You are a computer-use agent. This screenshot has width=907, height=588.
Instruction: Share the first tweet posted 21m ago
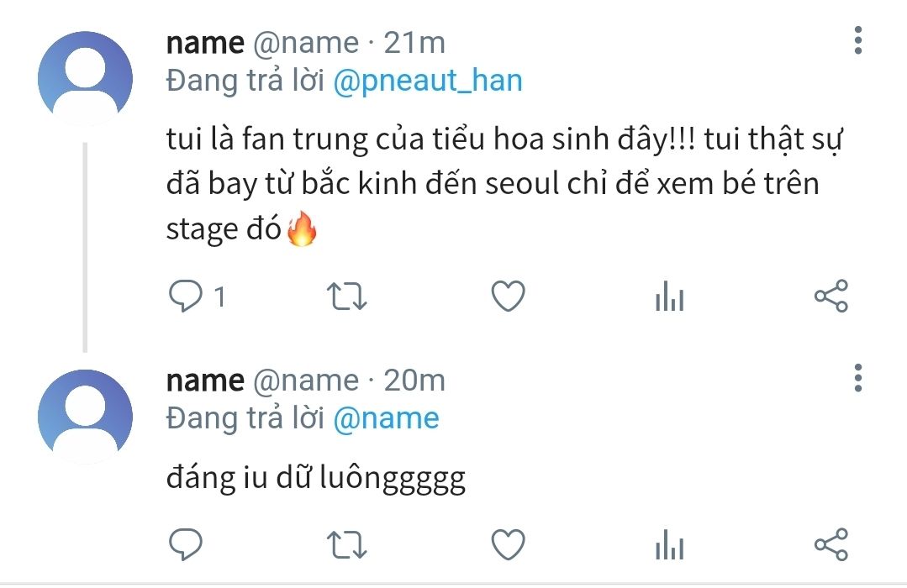(831, 297)
